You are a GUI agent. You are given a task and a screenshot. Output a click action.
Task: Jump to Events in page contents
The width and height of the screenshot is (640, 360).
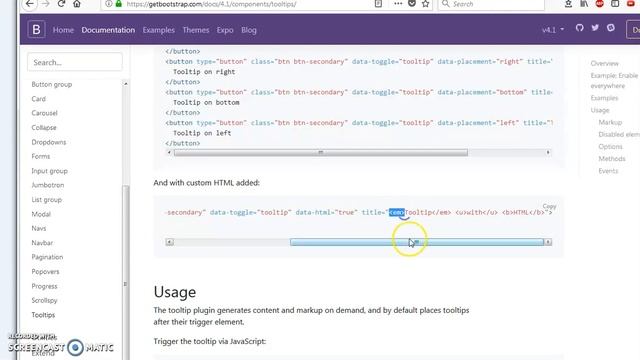(608, 171)
